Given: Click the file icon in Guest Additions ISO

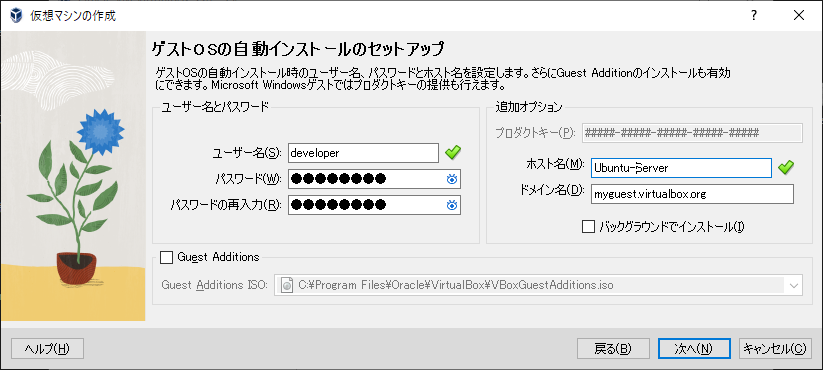Looking at the screenshot, I should tap(287, 286).
